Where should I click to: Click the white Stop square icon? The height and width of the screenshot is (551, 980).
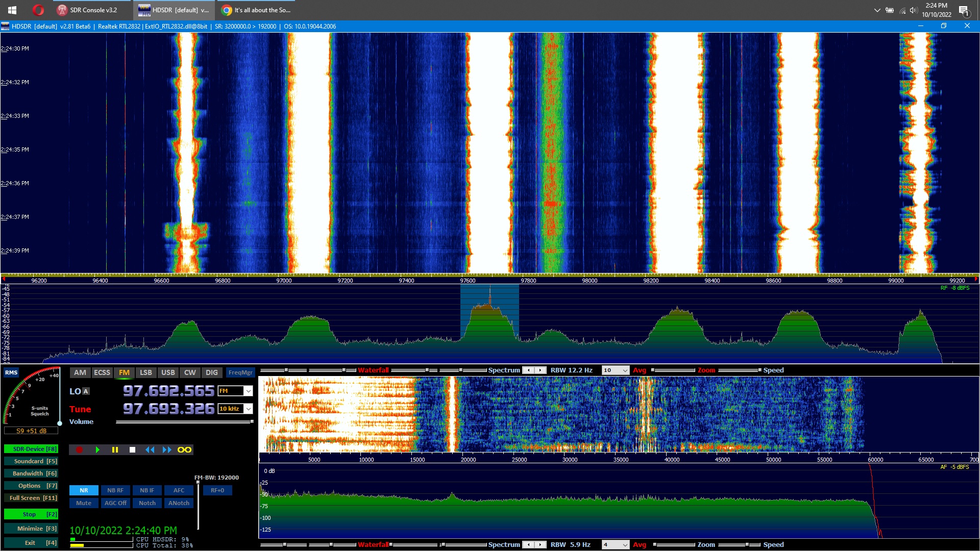[x=132, y=449]
